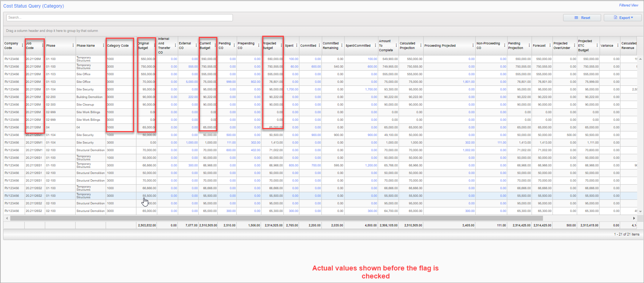Open the Committed column menu icon
This screenshot has width=644, height=283.
[319, 46]
